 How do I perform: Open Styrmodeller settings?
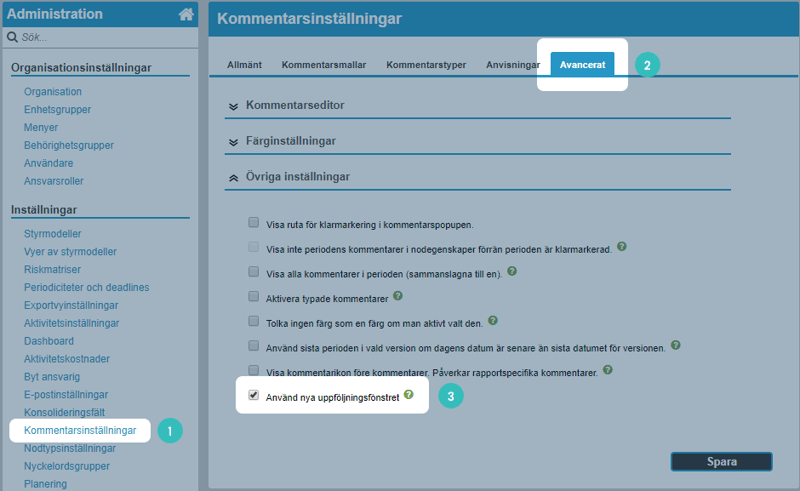pyautogui.click(x=53, y=234)
